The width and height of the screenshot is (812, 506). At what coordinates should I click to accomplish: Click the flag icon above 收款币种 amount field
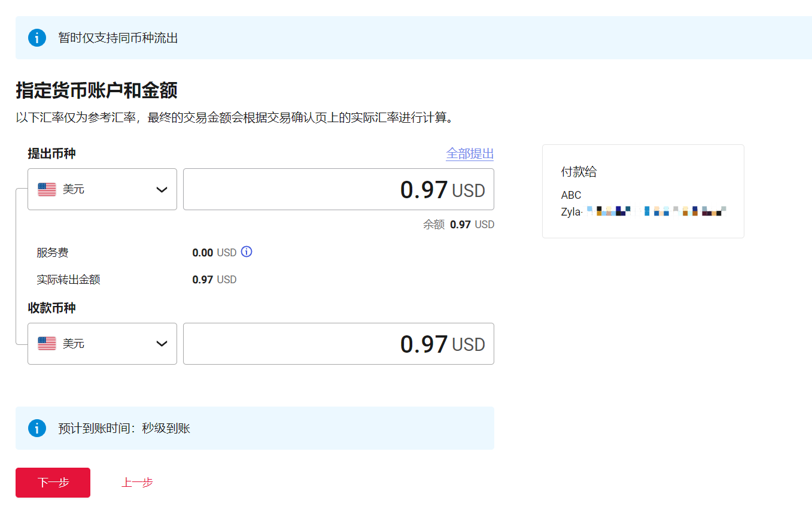tap(46, 343)
